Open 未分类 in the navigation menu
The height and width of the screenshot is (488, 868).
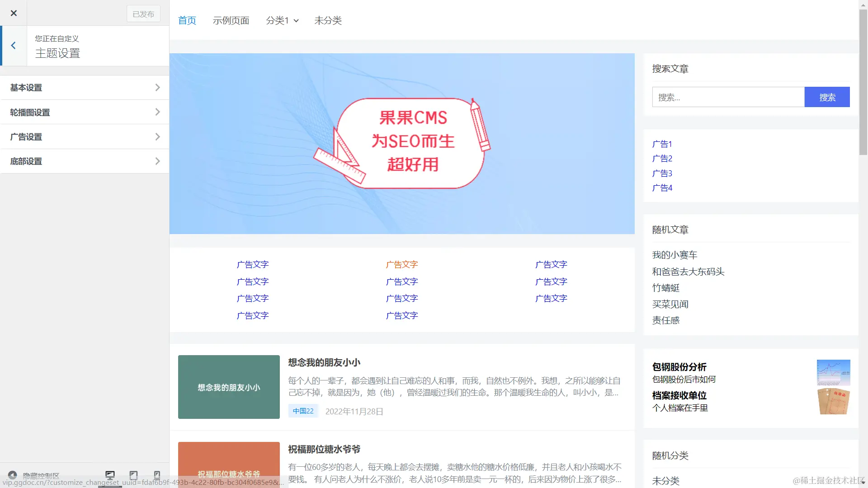point(328,20)
